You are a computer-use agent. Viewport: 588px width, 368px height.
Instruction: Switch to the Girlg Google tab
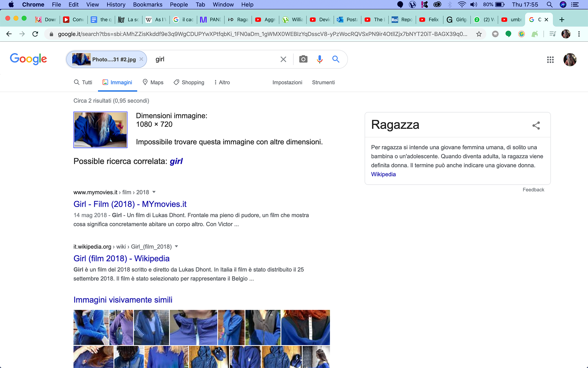tap(457, 20)
